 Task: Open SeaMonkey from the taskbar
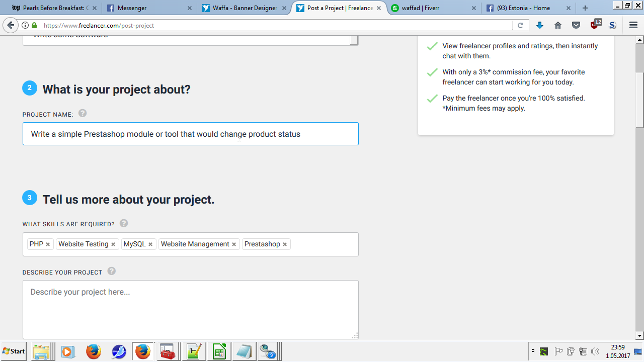(119, 351)
